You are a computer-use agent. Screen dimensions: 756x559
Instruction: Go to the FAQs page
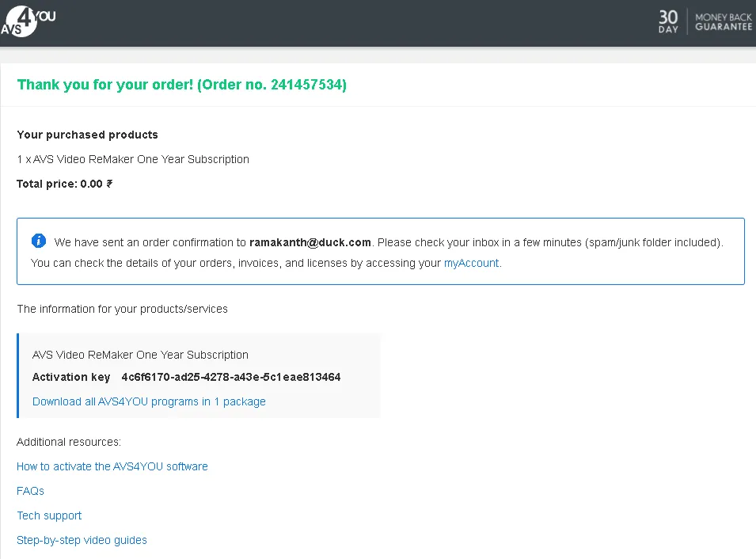point(30,491)
